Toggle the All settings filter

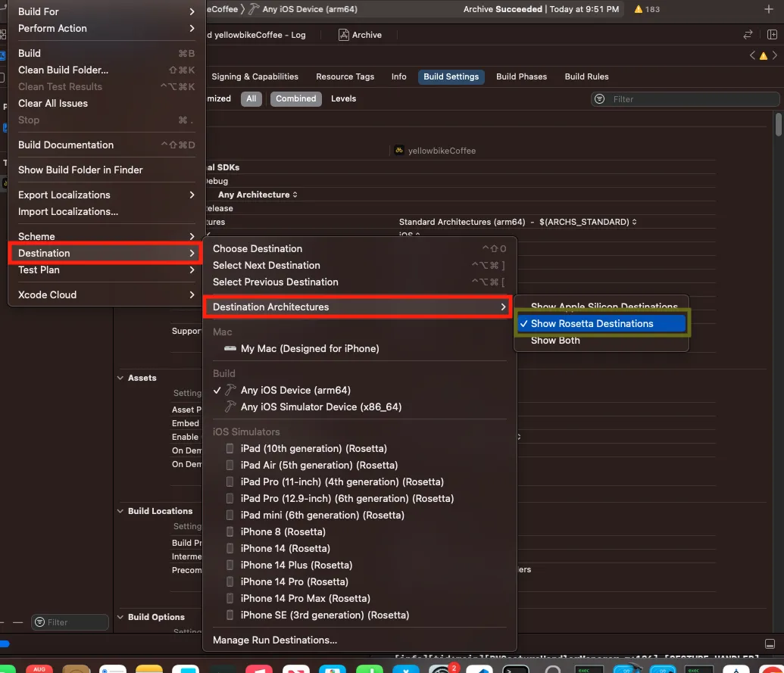(x=251, y=99)
